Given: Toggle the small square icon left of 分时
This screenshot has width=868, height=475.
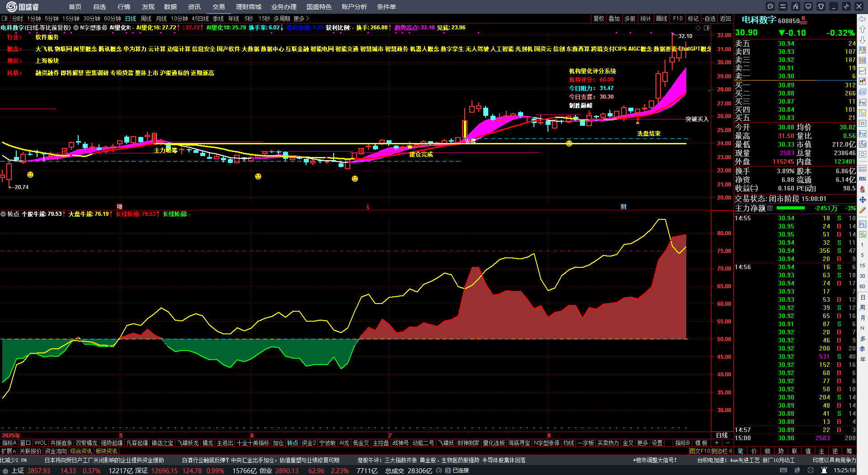Looking at the screenshot, I should point(5,19).
